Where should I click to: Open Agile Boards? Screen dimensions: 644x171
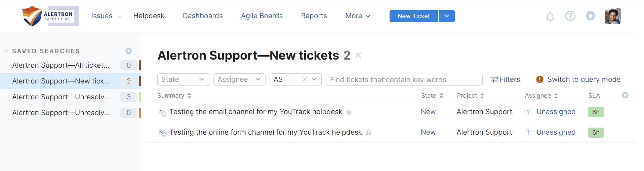pyautogui.click(x=262, y=16)
